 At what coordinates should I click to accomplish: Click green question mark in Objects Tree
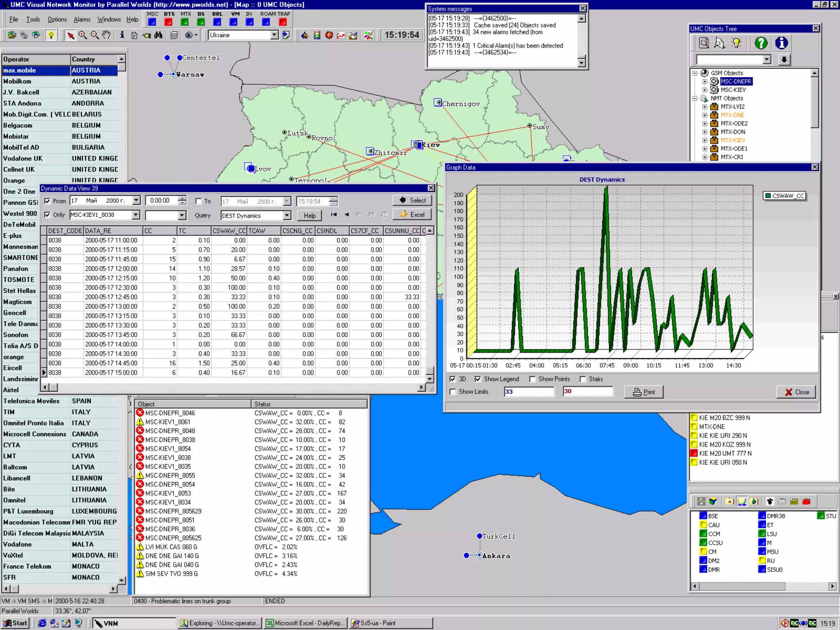click(x=761, y=43)
